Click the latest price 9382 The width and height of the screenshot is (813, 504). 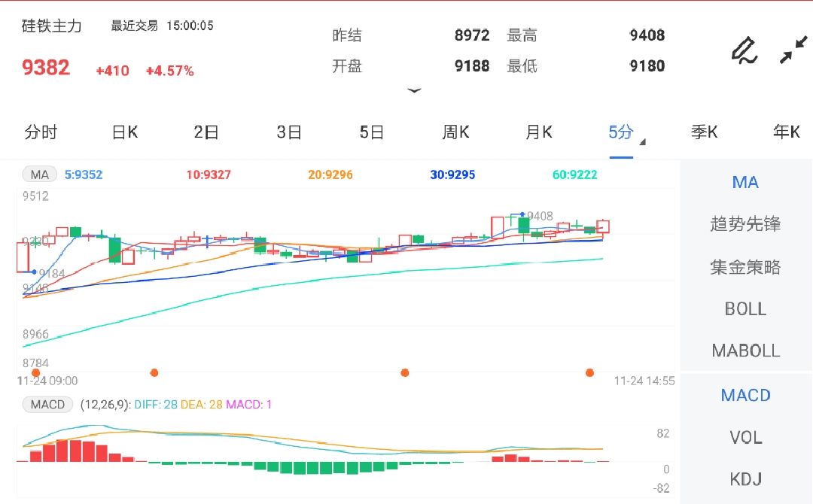[46, 68]
